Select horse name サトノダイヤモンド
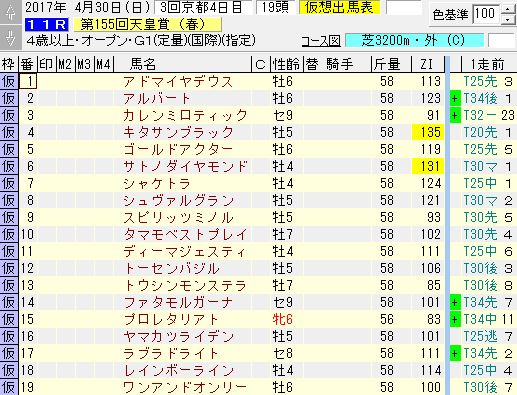Screen dimensions: 517x395 coord(186,167)
